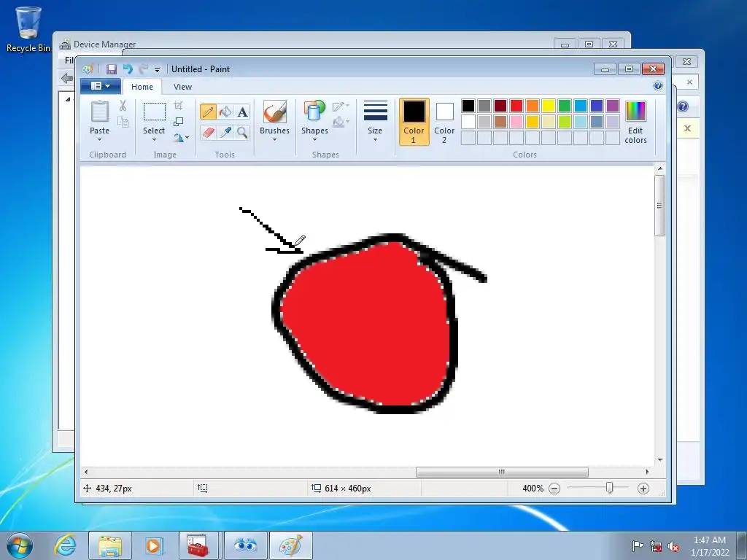Viewport: 747px width, 560px height.
Task: Click the zoom slider handle
Action: (x=609, y=488)
